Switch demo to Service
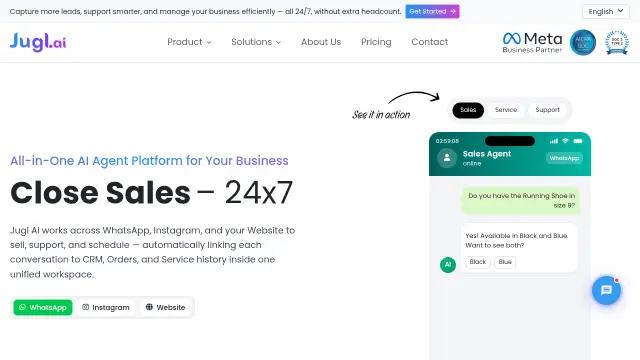Viewport: 640px width, 360px height. (x=506, y=110)
